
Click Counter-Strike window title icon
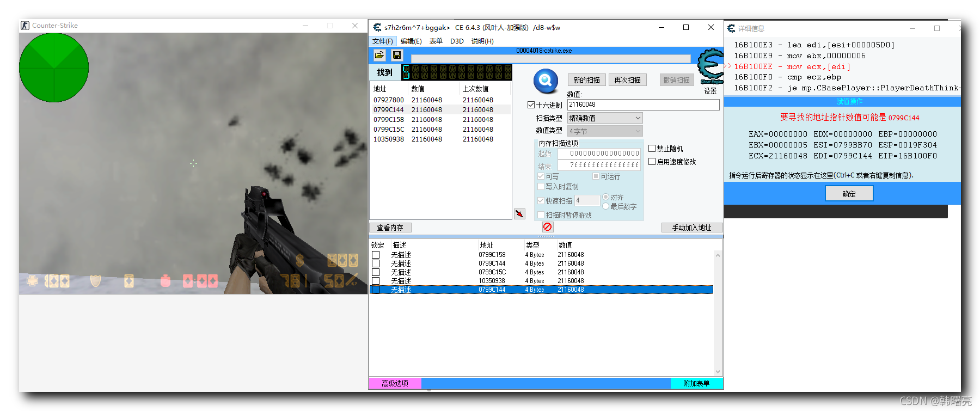(25, 26)
